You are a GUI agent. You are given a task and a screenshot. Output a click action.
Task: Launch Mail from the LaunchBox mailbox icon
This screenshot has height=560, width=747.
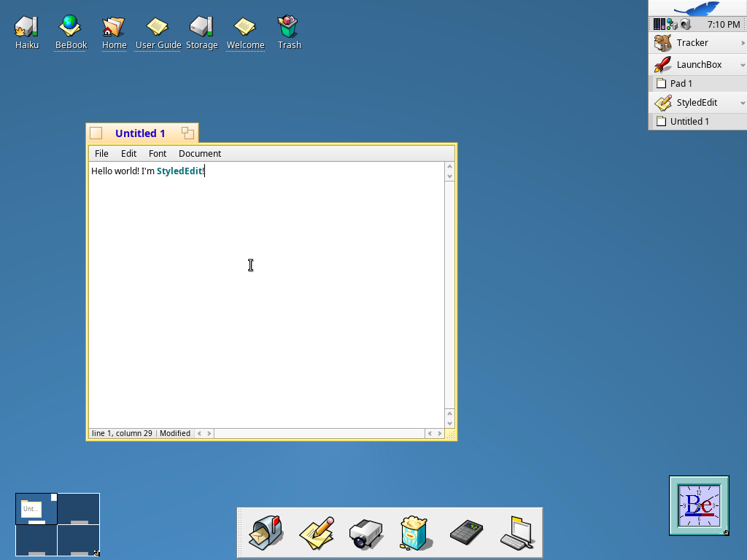click(x=266, y=532)
